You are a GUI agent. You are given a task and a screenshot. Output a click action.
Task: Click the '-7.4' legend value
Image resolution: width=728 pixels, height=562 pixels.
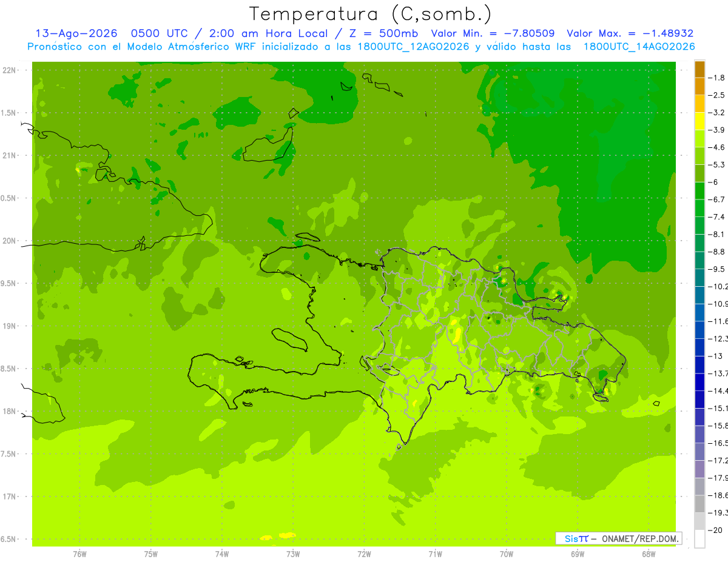[718, 217]
